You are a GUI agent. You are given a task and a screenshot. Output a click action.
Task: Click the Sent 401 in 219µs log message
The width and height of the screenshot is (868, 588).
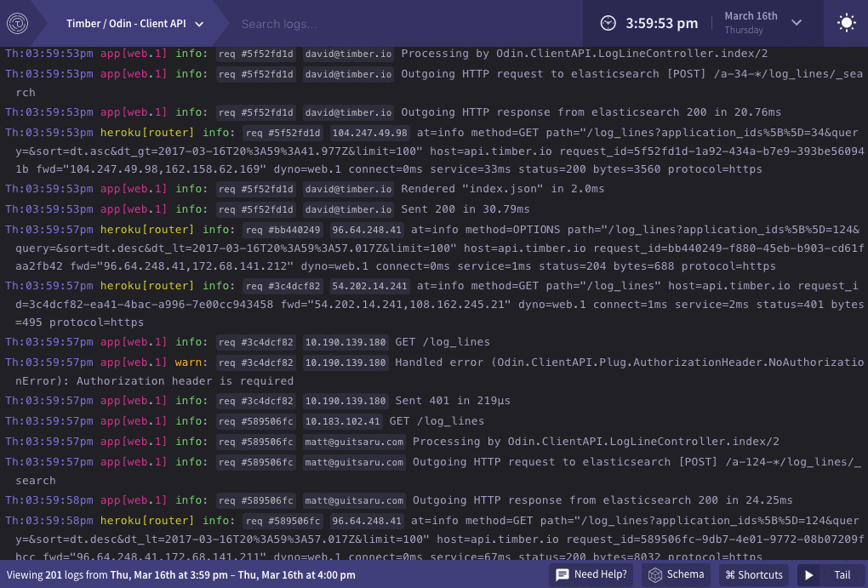click(x=453, y=401)
